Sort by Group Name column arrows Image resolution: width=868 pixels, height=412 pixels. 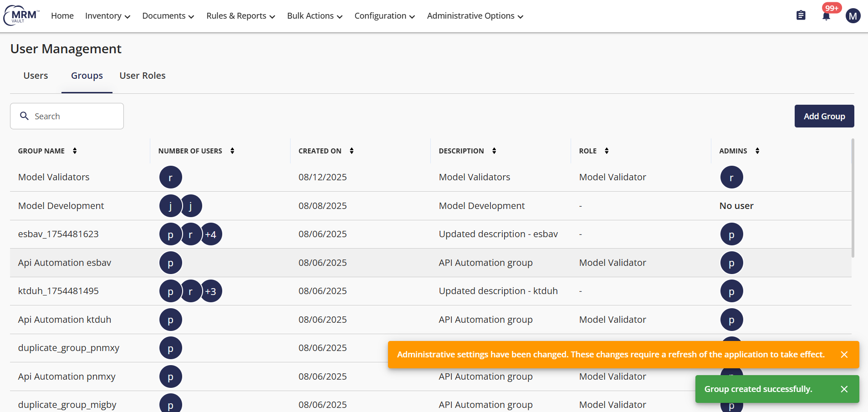75,151
